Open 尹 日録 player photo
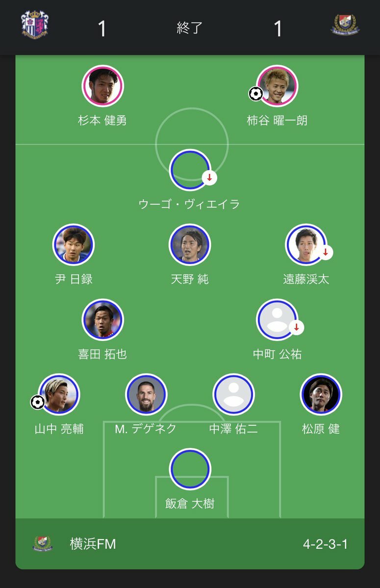The width and height of the screenshot is (380, 588). 74,245
